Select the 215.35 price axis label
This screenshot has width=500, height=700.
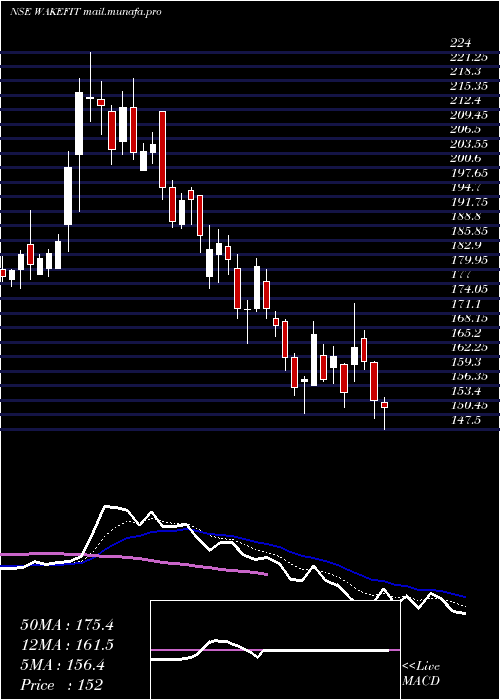(468, 86)
